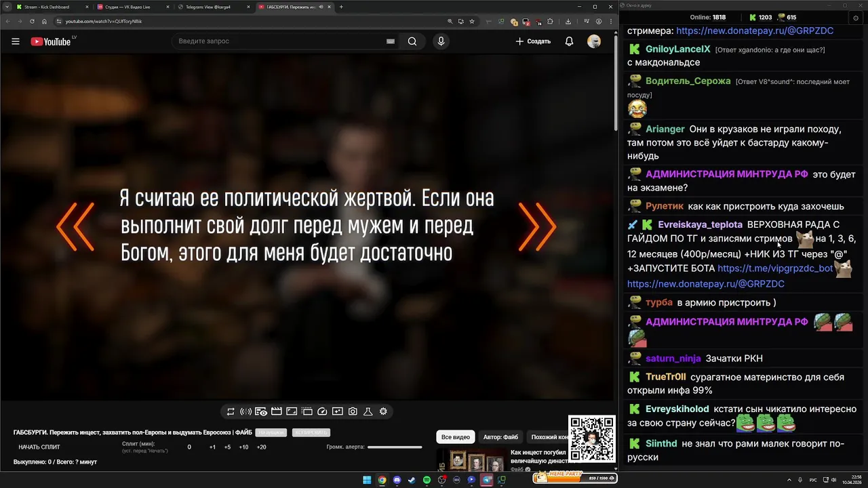
Task: Click 'НАЧАТЬ СПЛИТ' button
Action: click(x=39, y=447)
